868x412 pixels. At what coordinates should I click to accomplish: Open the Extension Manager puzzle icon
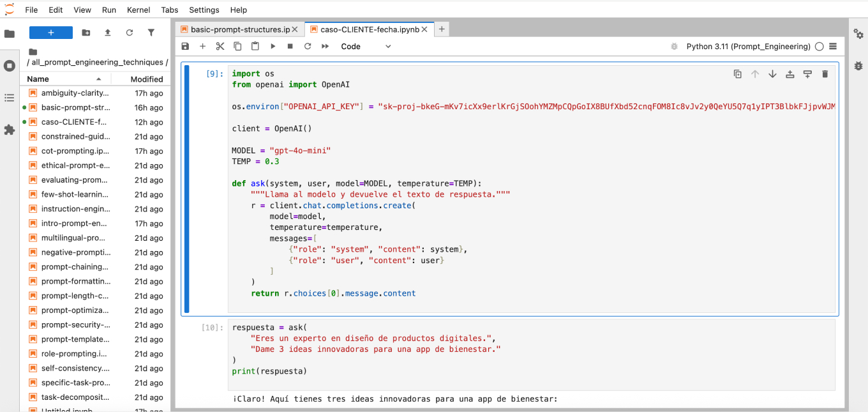(10, 130)
